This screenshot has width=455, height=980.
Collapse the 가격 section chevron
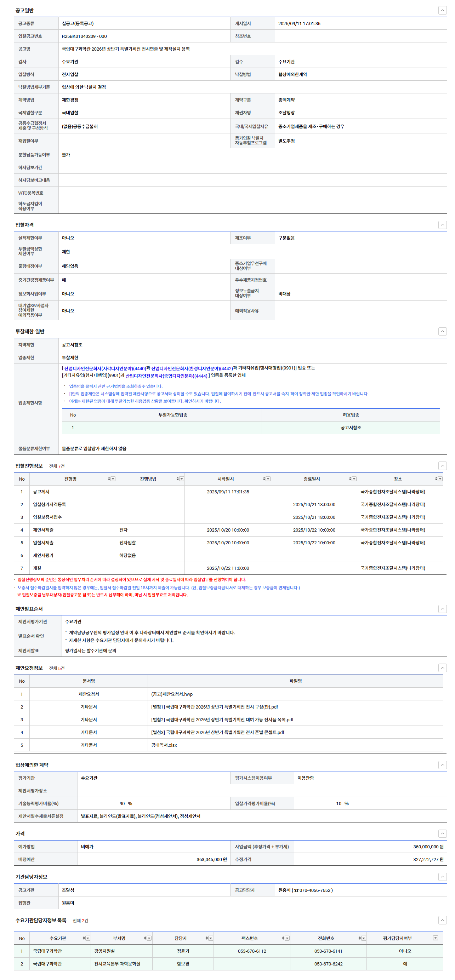(x=442, y=833)
